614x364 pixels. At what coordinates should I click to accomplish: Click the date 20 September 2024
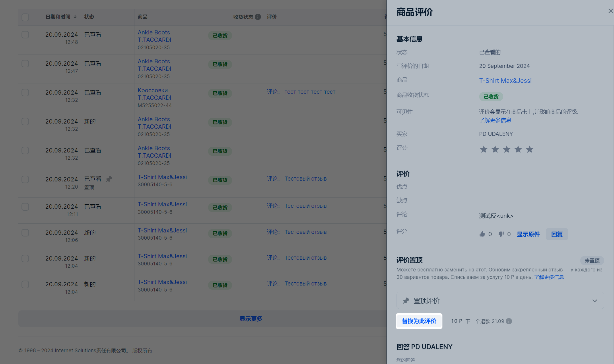(x=504, y=66)
